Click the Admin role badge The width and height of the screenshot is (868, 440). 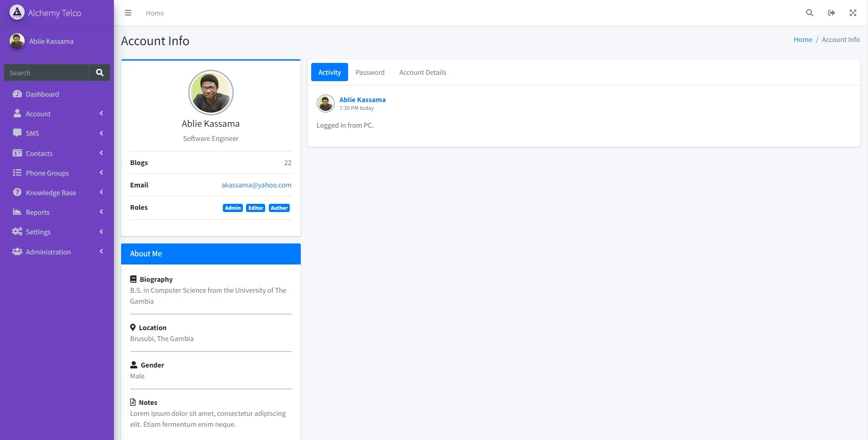[x=232, y=207]
